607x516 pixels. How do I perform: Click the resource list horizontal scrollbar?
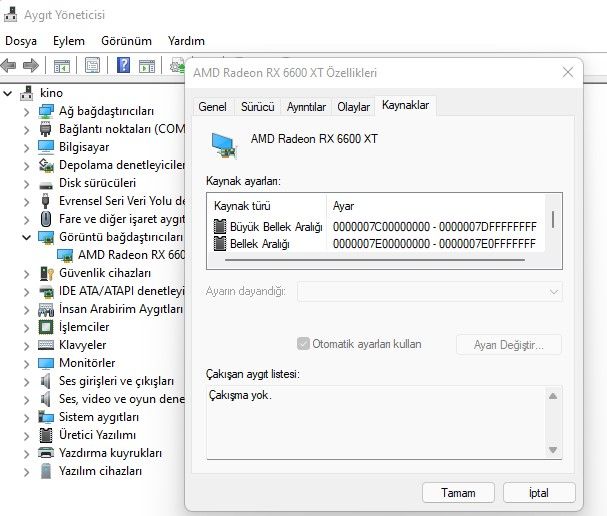pyautogui.click(x=374, y=260)
